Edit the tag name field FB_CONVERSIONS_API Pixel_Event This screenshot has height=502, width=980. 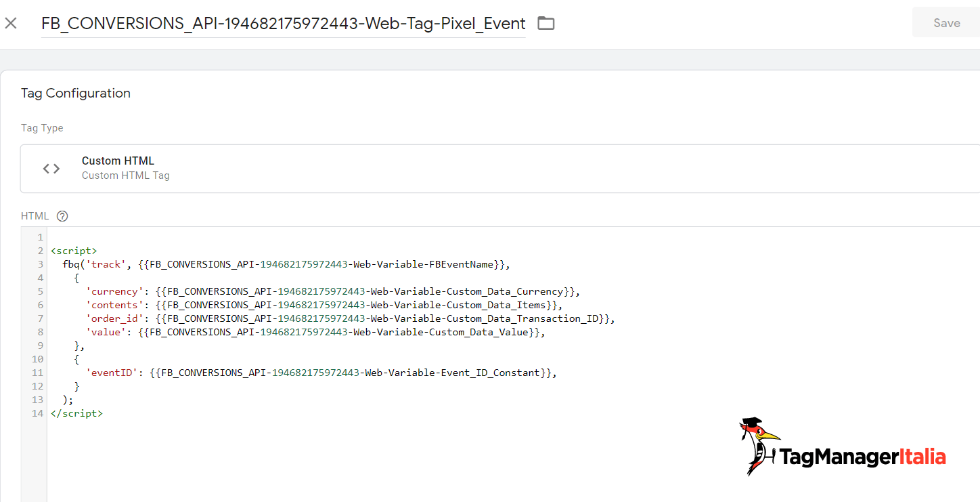point(283,24)
